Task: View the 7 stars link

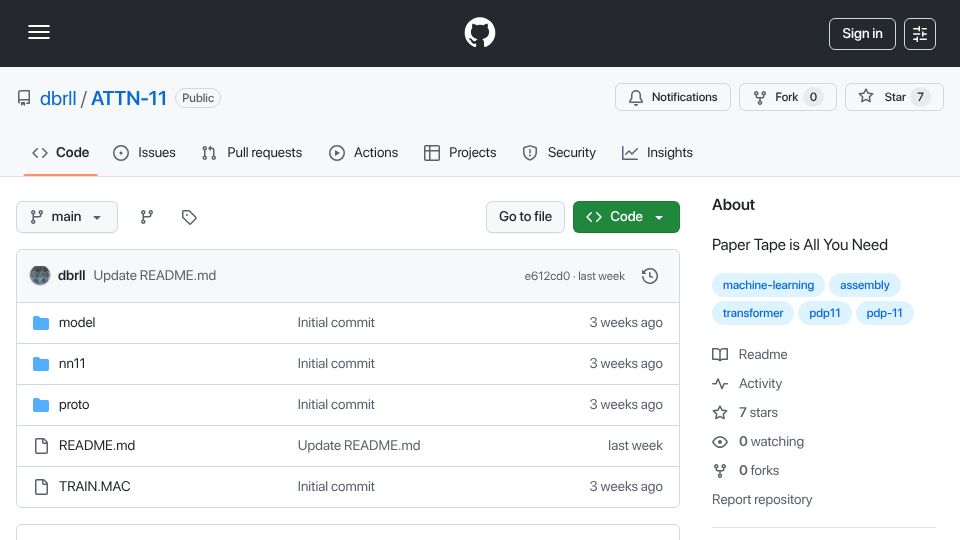Action: click(x=758, y=413)
